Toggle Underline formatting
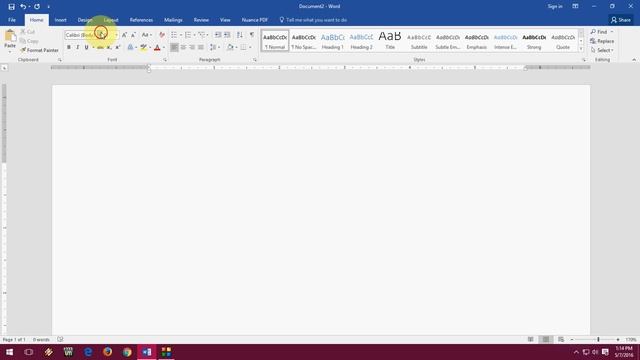This screenshot has height=360, width=640. (86, 47)
